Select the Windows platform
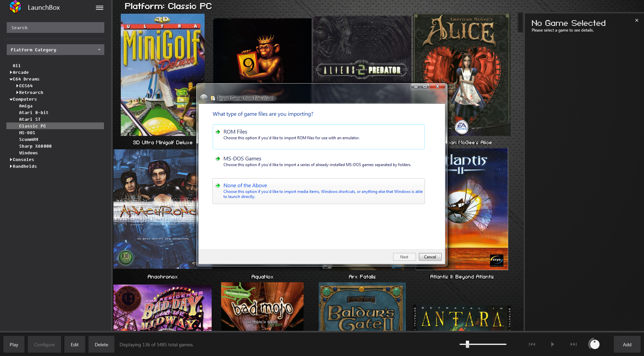The image size is (644, 356). coord(29,153)
